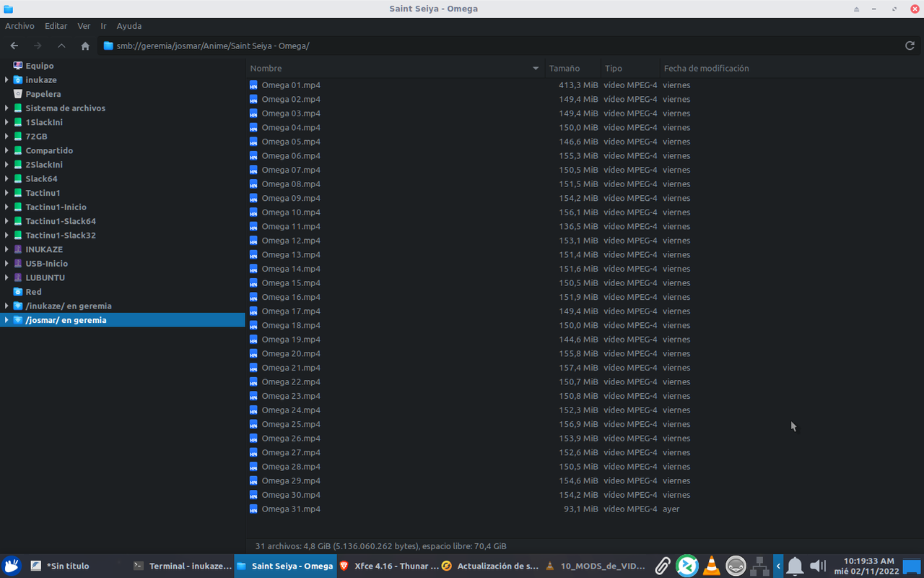Click the INUKAZE USB drive icon
The width and height of the screenshot is (924, 578).
[x=18, y=249]
